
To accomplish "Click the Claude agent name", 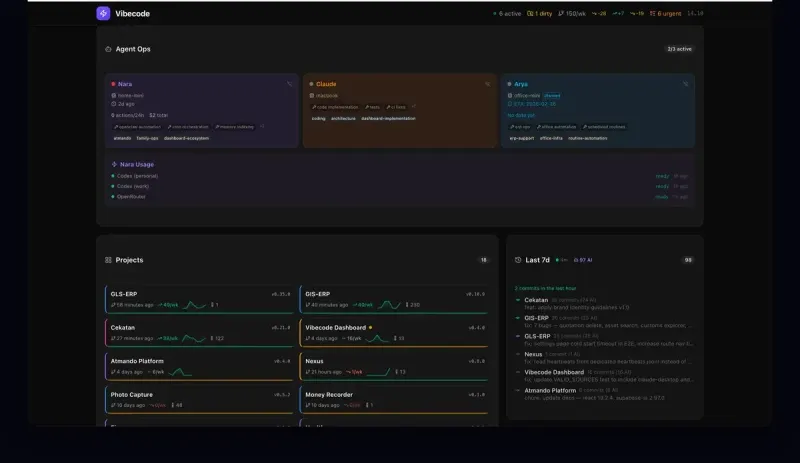I will [x=326, y=84].
